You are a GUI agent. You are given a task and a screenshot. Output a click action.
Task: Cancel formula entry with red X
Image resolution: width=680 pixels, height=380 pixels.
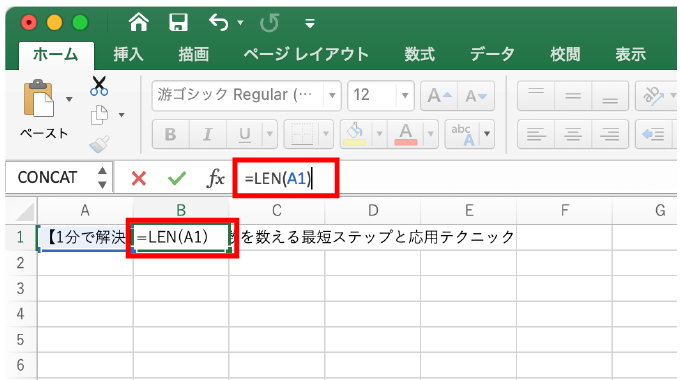click(x=139, y=178)
